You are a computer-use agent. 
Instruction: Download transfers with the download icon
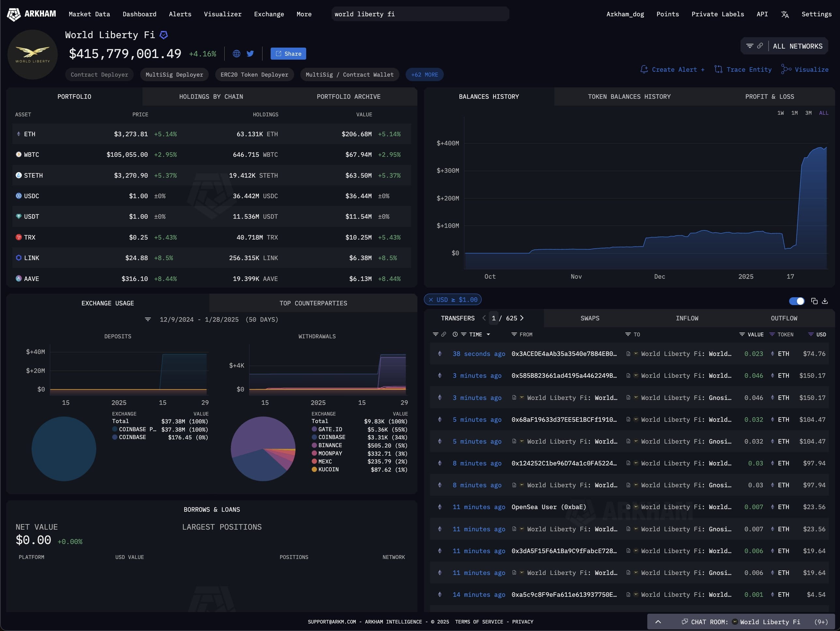coord(825,301)
